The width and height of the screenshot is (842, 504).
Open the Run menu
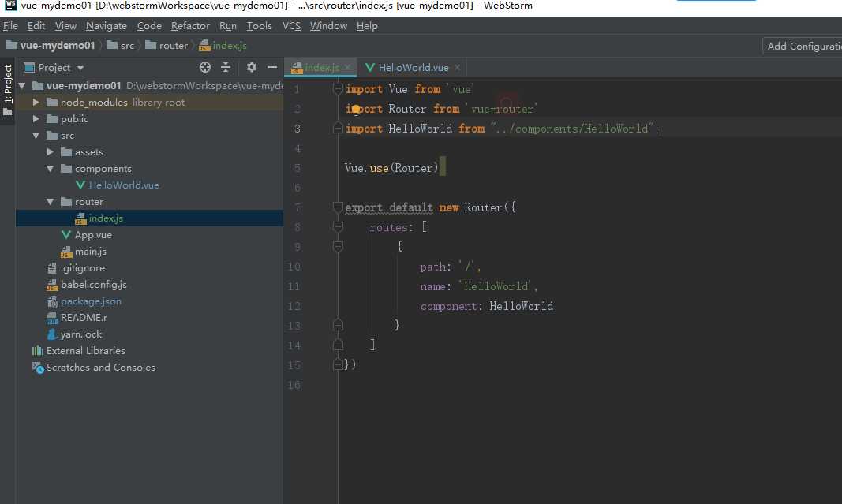pyautogui.click(x=228, y=26)
